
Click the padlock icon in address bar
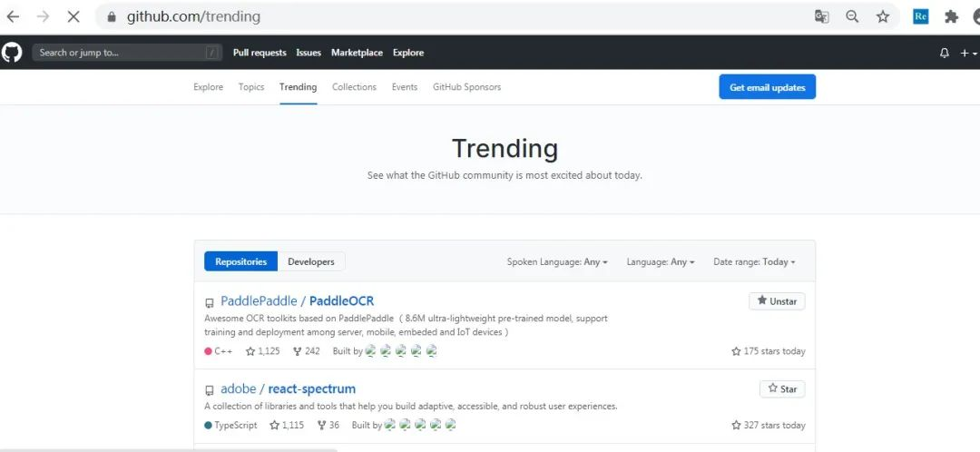pyautogui.click(x=112, y=17)
